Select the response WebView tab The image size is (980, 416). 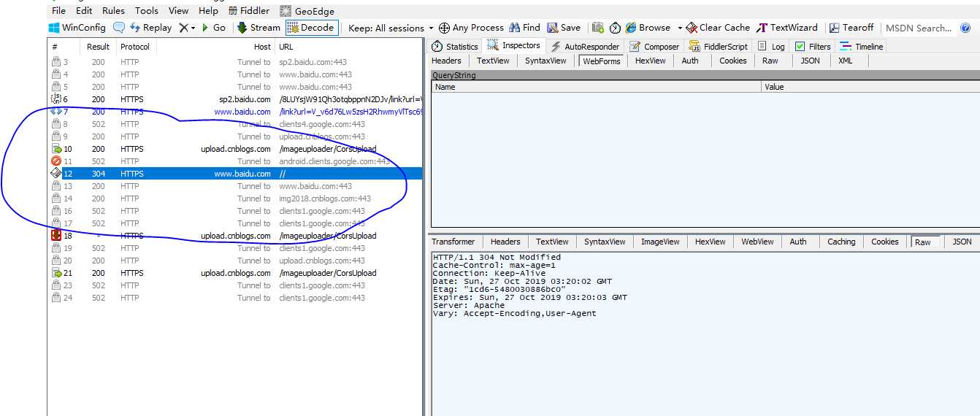pos(757,242)
